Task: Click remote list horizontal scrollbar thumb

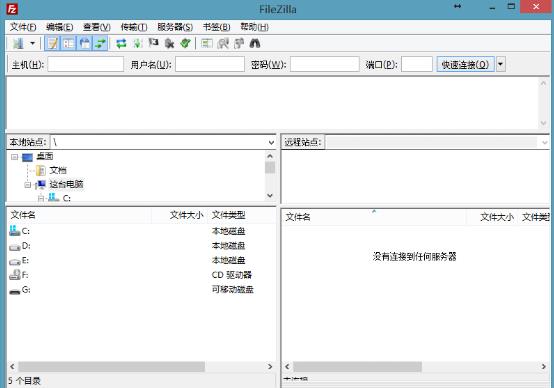Action: [x=357, y=367]
